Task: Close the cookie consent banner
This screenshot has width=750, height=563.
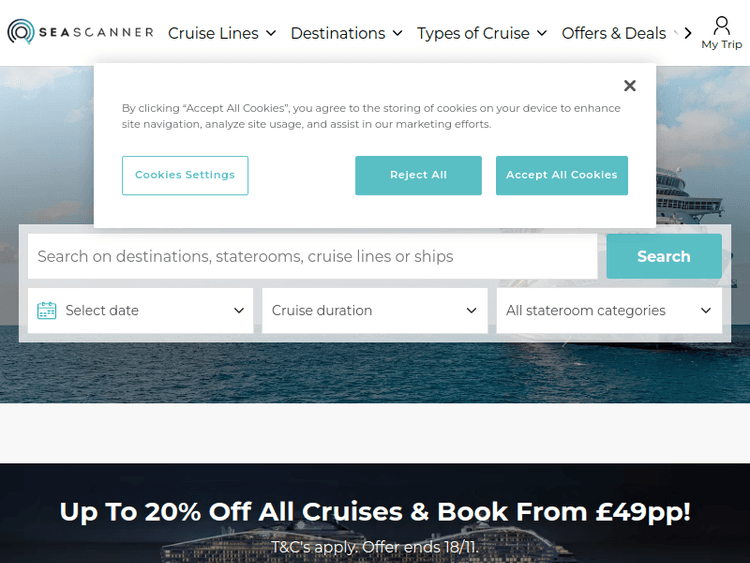Action: tap(629, 86)
